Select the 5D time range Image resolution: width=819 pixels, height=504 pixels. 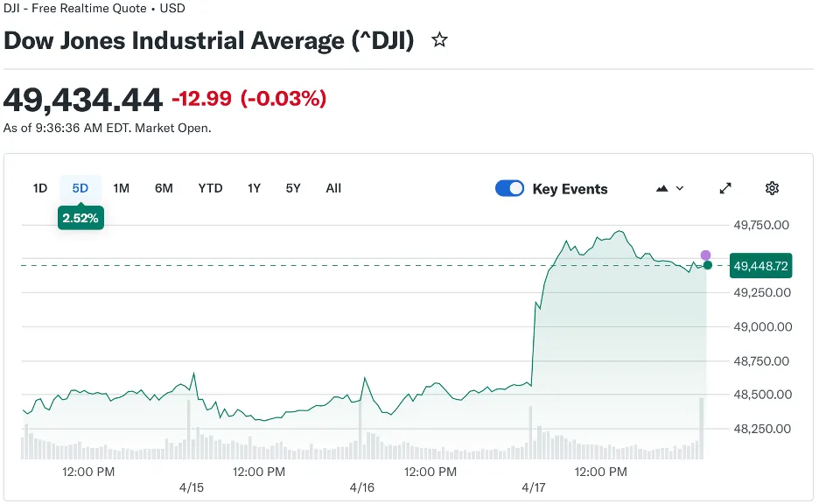(80, 188)
